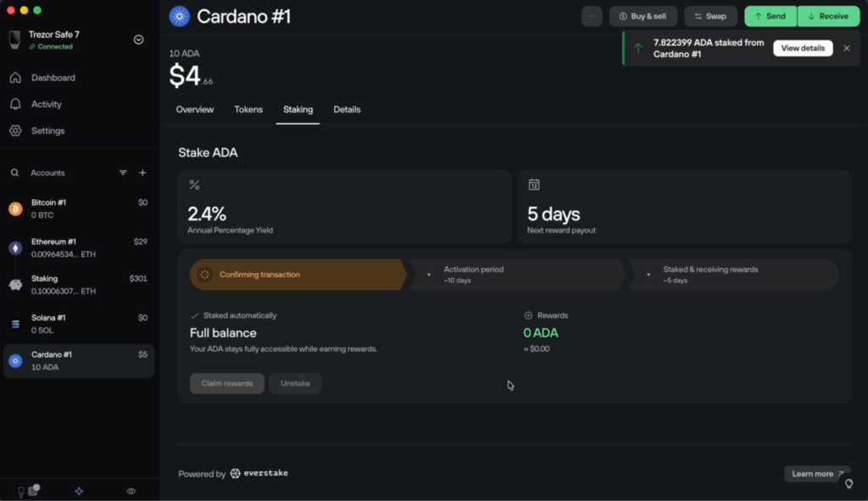This screenshot has height=501, width=868.
Task: Expand the Trezor Safe 7 device switcher
Action: (138, 40)
